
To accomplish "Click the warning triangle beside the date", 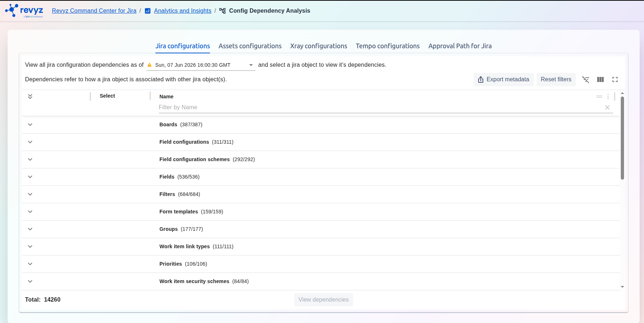I will coord(149,65).
